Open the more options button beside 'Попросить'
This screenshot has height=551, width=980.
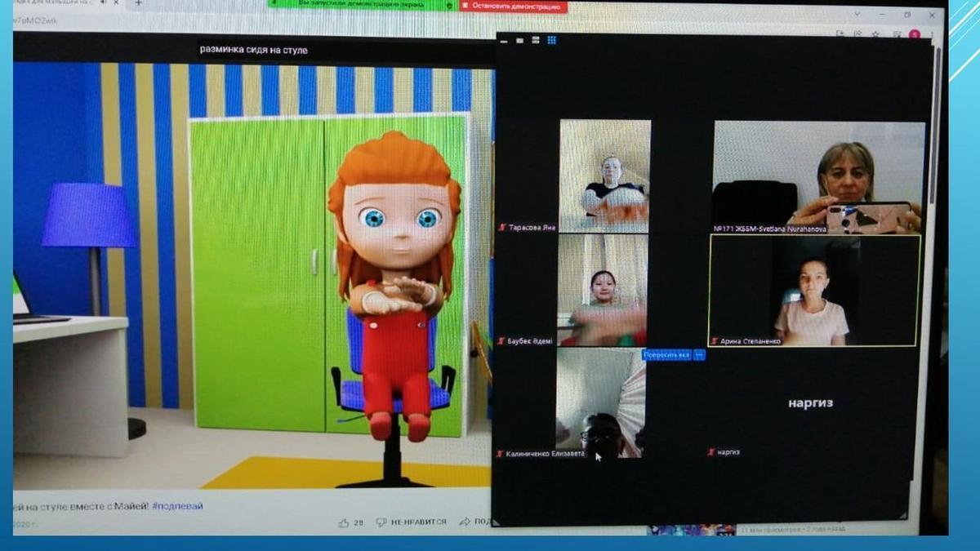[x=699, y=355]
